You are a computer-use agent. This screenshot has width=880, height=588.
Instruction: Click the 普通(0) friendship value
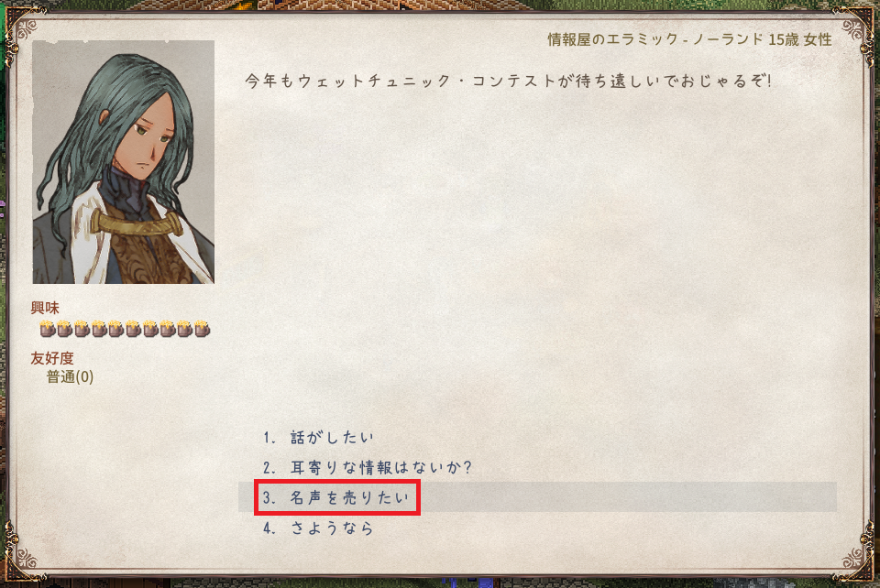click(70, 376)
